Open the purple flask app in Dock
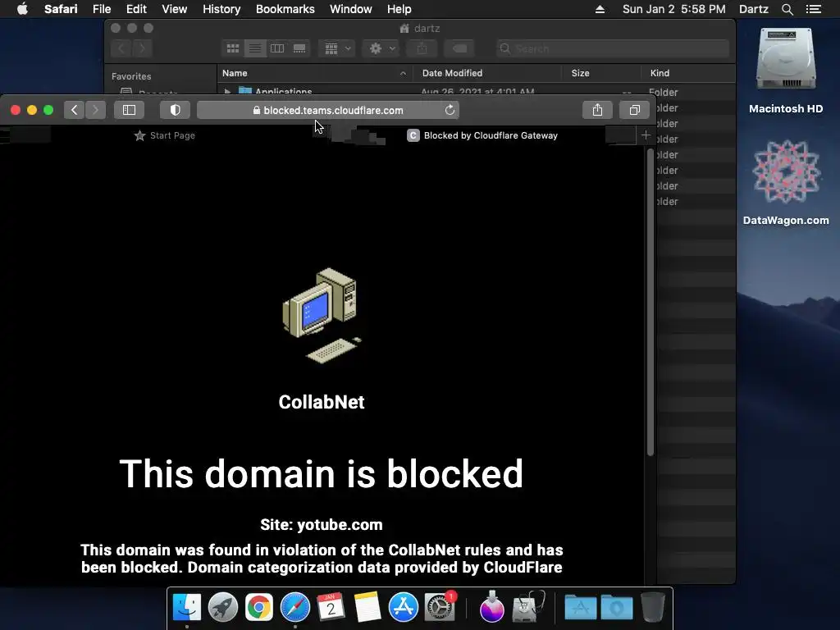 click(x=492, y=607)
